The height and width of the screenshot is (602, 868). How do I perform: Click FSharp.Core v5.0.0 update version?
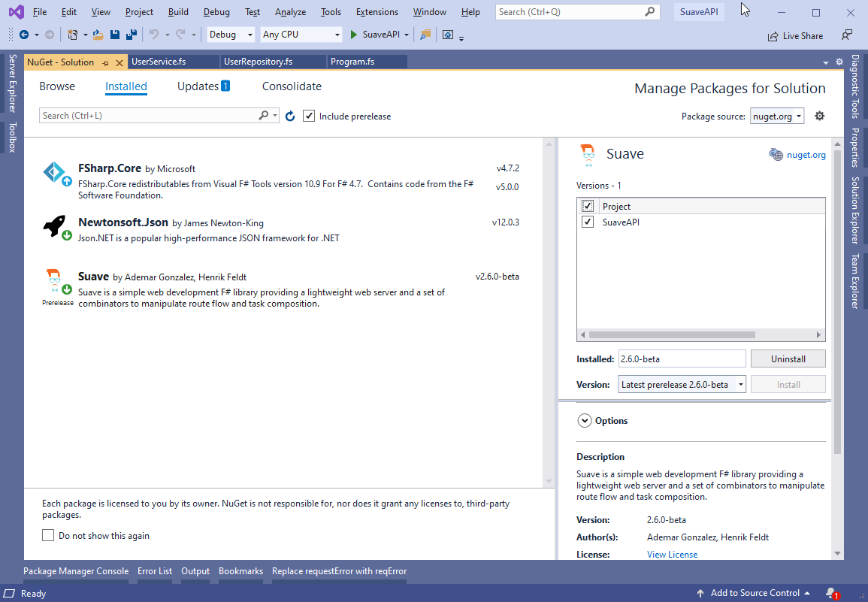507,186
